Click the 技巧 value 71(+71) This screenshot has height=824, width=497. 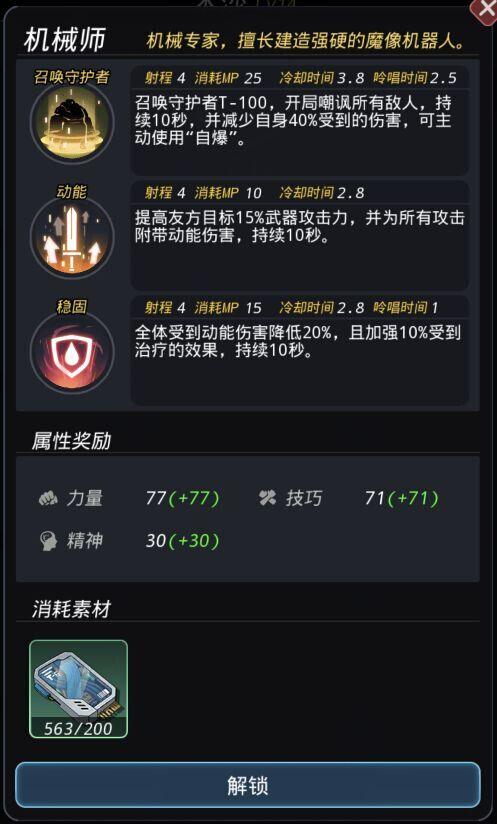click(x=401, y=498)
